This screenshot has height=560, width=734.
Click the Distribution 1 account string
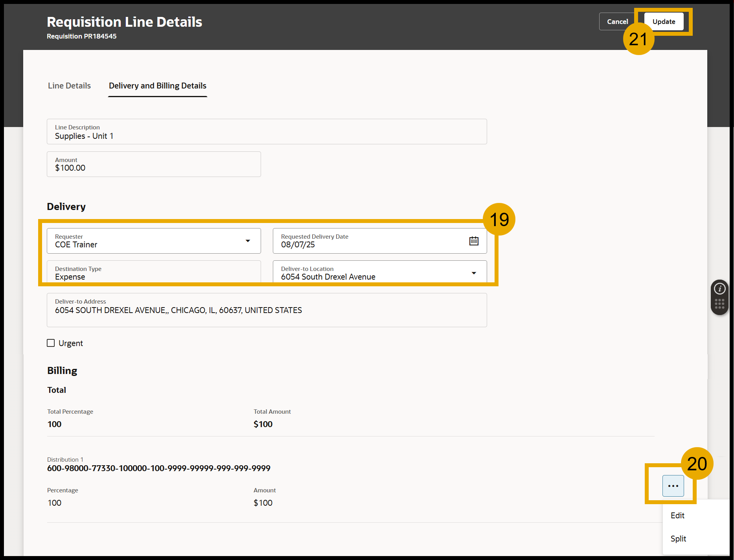click(158, 468)
